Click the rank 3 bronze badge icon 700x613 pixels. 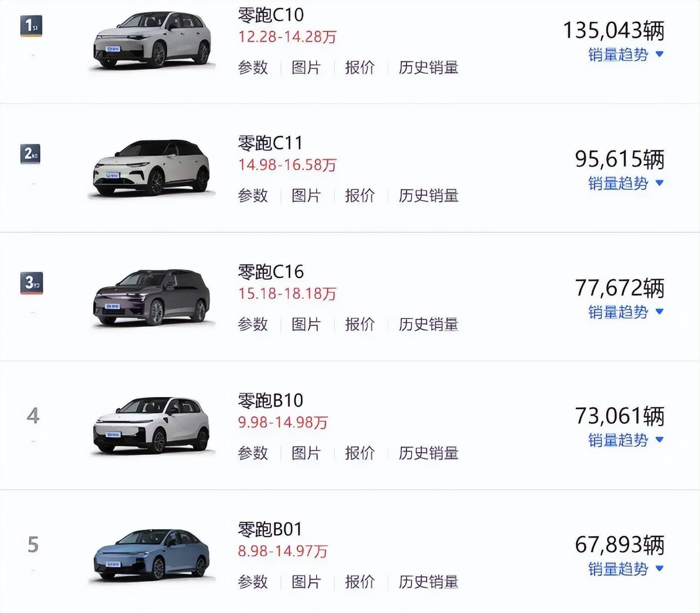click(x=31, y=283)
